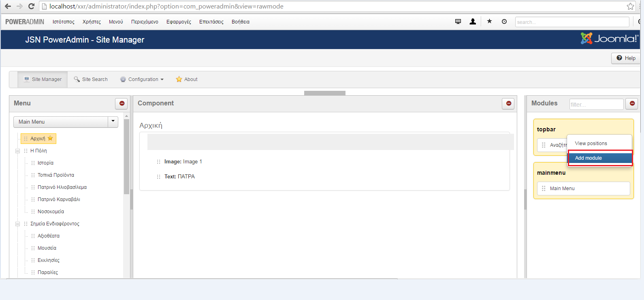Image resolution: width=644 pixels, height=300 pixels.
Task: Select Η Πόλη menu item
Action: (x=38, y=151)
